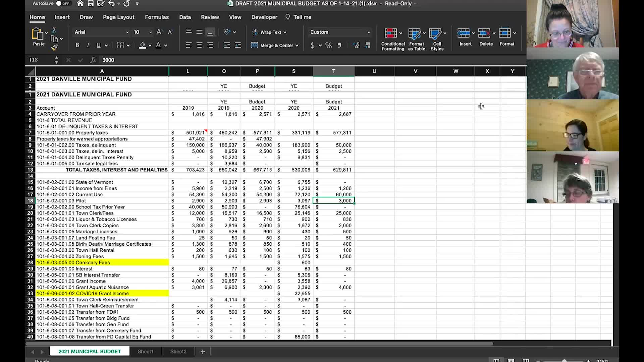This screenshot has width=644, height=362.
Task: Click the Conditional Formatting icon
Action: 391,34
